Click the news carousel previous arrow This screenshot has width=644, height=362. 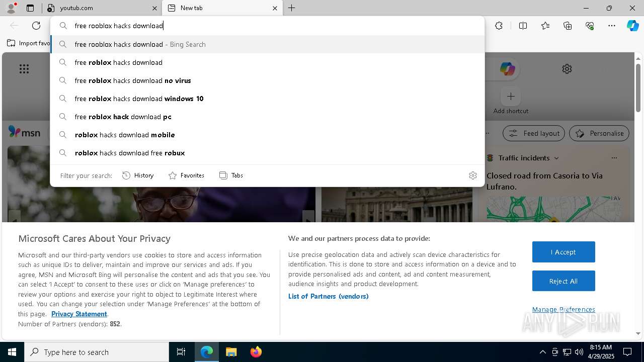point(14,217)
